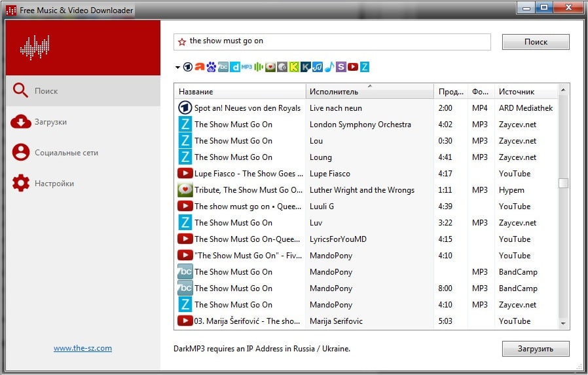Screen dimensions: 588x375
Task: Toggle the dark blue K source icon
Action: (306, 67)
